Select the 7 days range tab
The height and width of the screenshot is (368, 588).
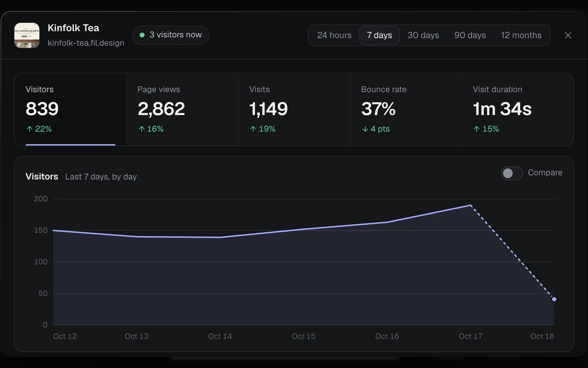tap(379, 35)
